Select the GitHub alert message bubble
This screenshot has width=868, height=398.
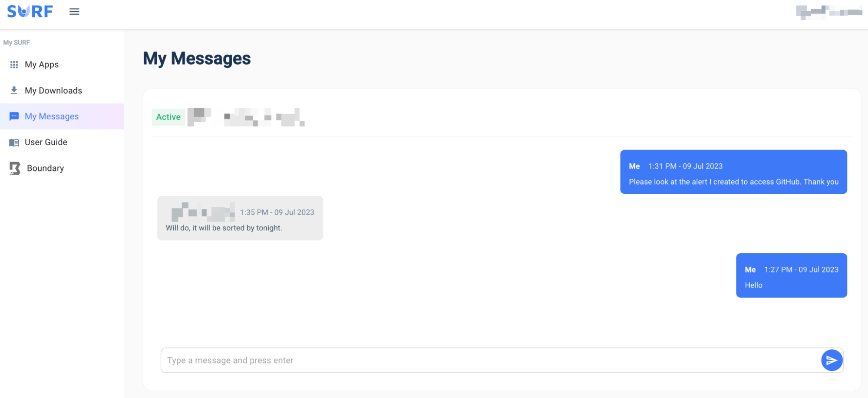(733, 172)
